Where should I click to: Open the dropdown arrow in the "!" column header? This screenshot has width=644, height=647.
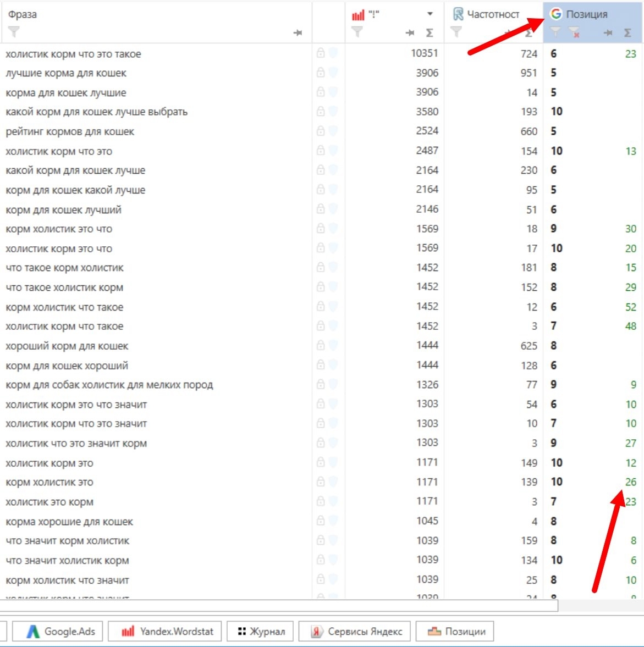tap(430, 14)
